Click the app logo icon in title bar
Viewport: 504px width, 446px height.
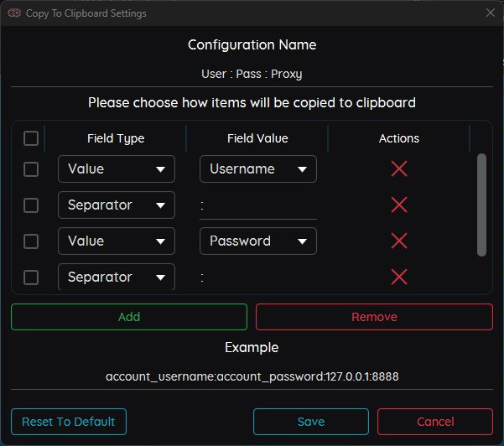13,13
